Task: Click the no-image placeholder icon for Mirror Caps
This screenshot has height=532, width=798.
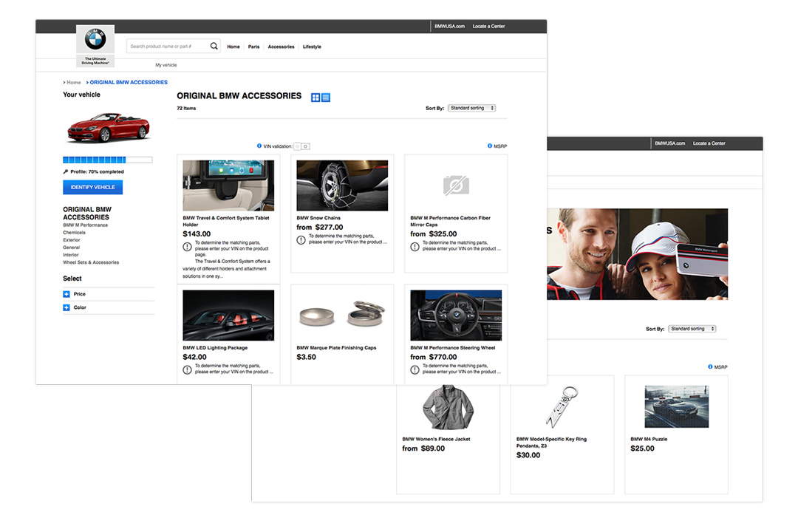Action: [456, 185]
